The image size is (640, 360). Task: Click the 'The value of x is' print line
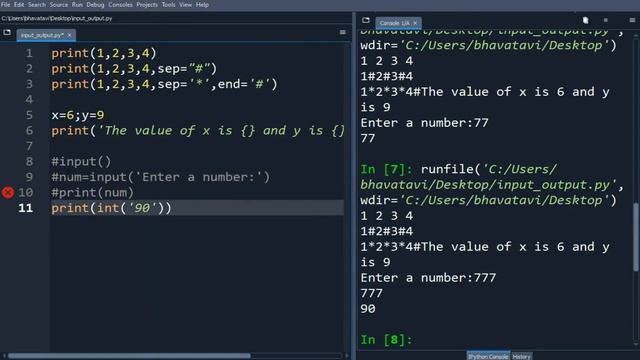(198, 131)
